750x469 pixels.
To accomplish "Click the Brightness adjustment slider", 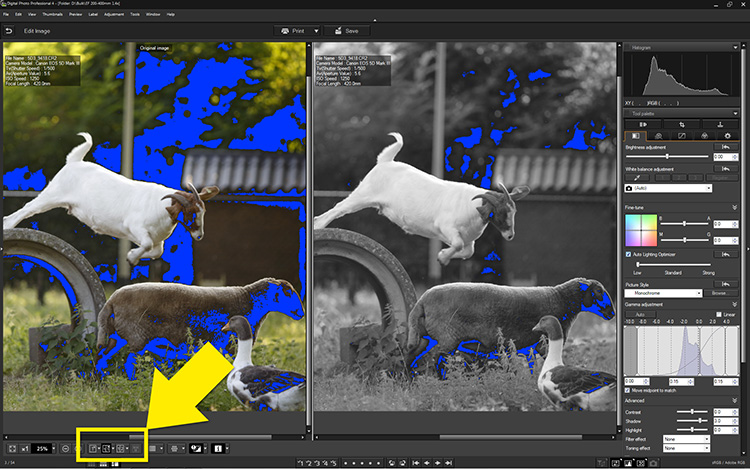I will [x=666, y=157].
